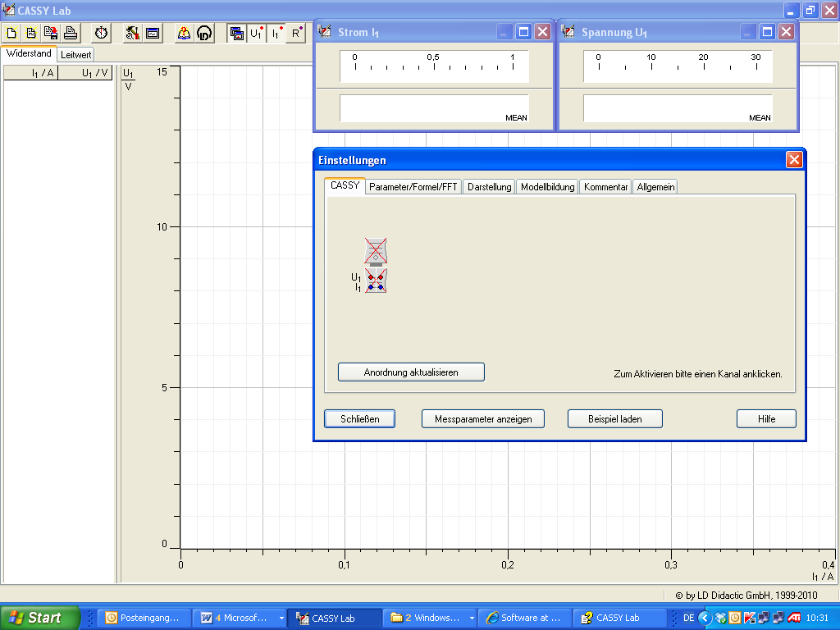Click the printer icon in toolbar
The width and height of the screenshot is (840, 630).
click(x=71, y=34)
